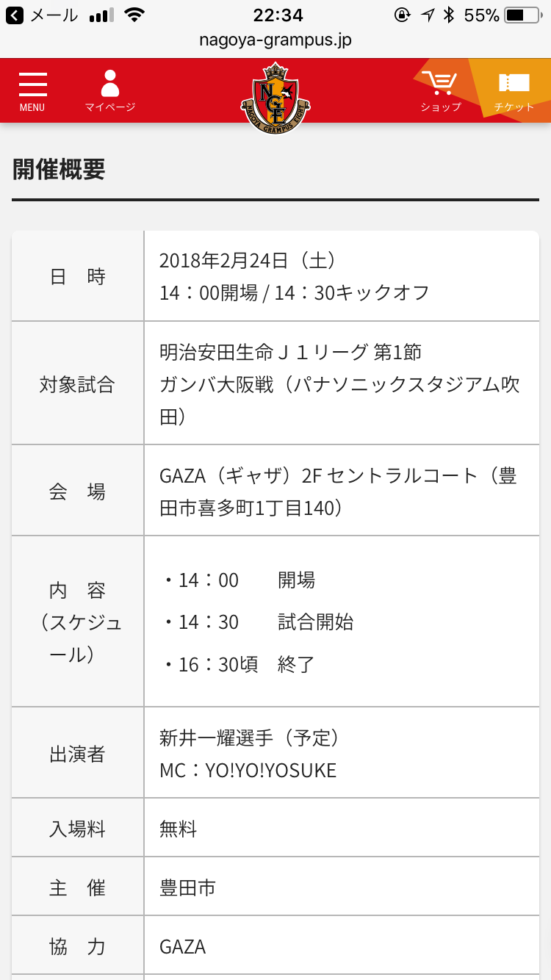This screenshot has height=980, width=551.
Task: Tap the nagoya-grampus.jp address bar
Action: click(x=275, y=40)
